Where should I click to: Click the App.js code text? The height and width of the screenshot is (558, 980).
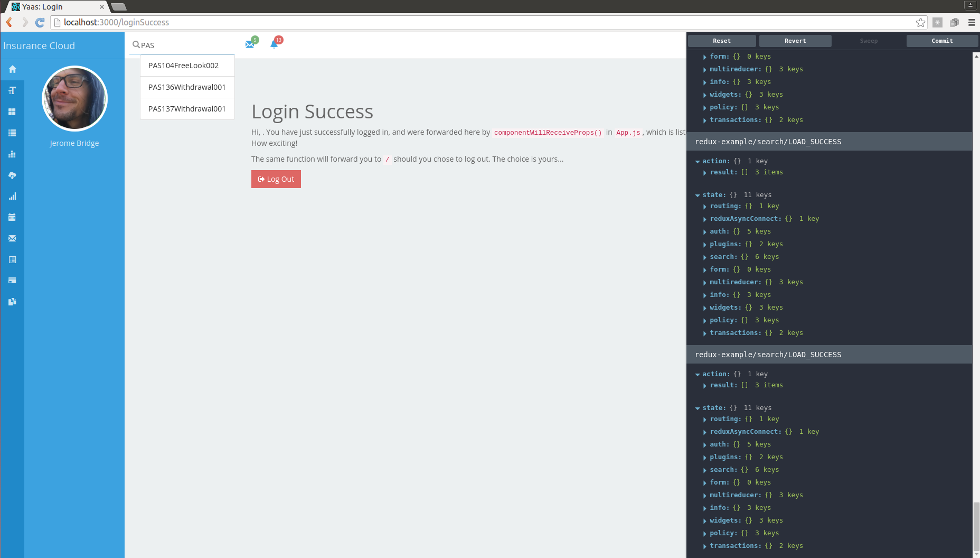[x=628, y=133]
